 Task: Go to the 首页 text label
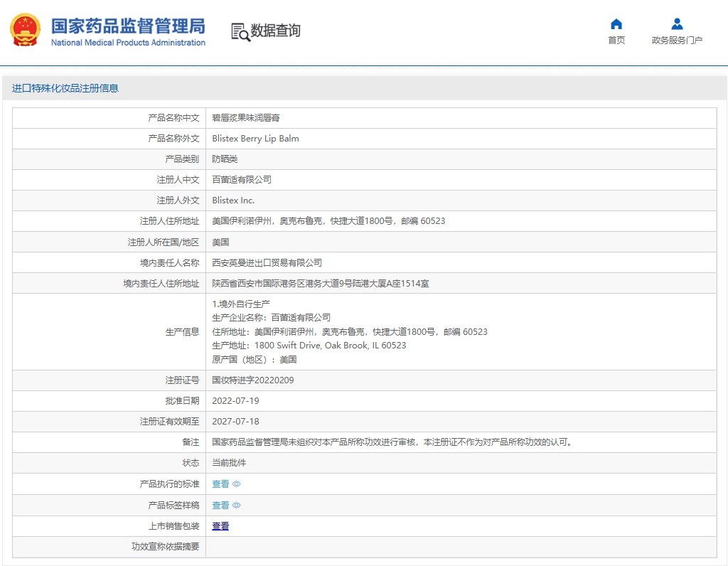pyautogui.click(x=616, y=41)
